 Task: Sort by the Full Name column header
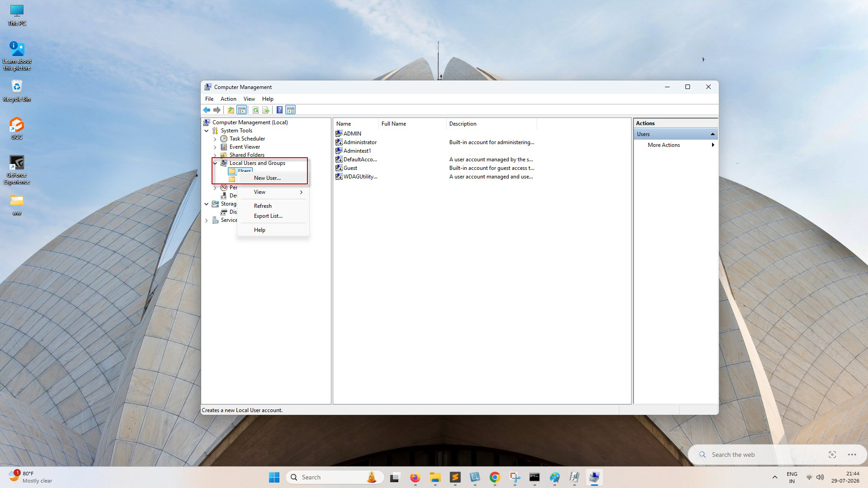[412, 124]
